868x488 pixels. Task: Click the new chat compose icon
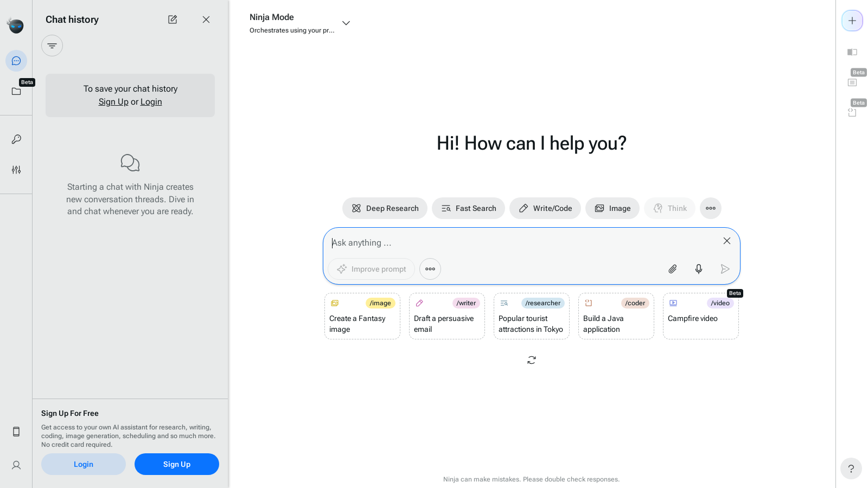[173, 20]
